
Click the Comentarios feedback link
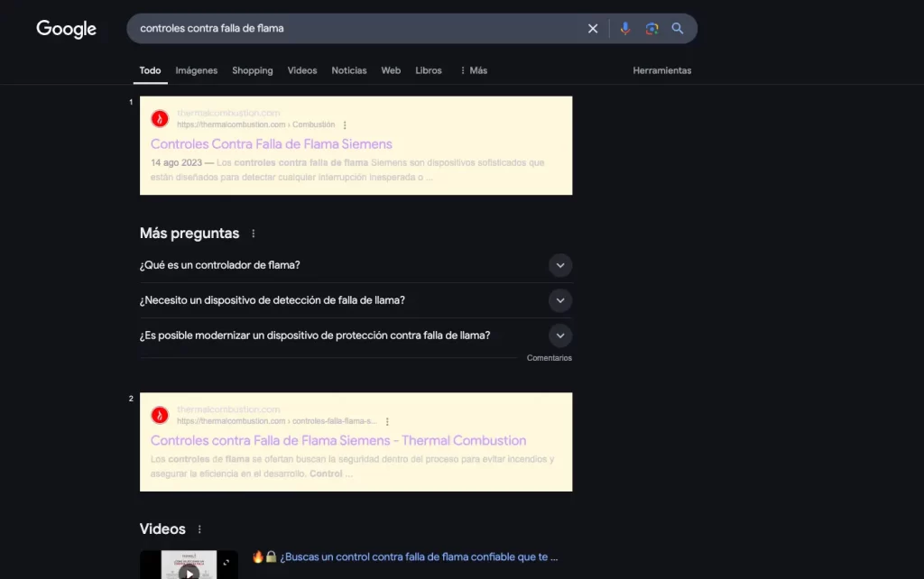tap(550, 358)
